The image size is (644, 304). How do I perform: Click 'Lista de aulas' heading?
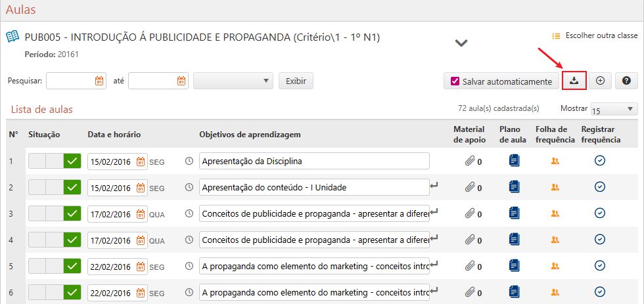click(x=42, y=110)
